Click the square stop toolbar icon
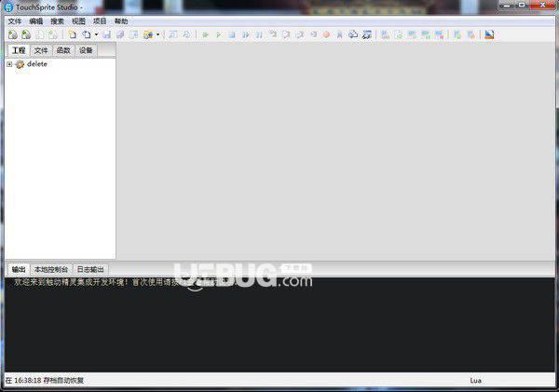The height and width of the screenshot is (392, 559). (x=232, y=34)
